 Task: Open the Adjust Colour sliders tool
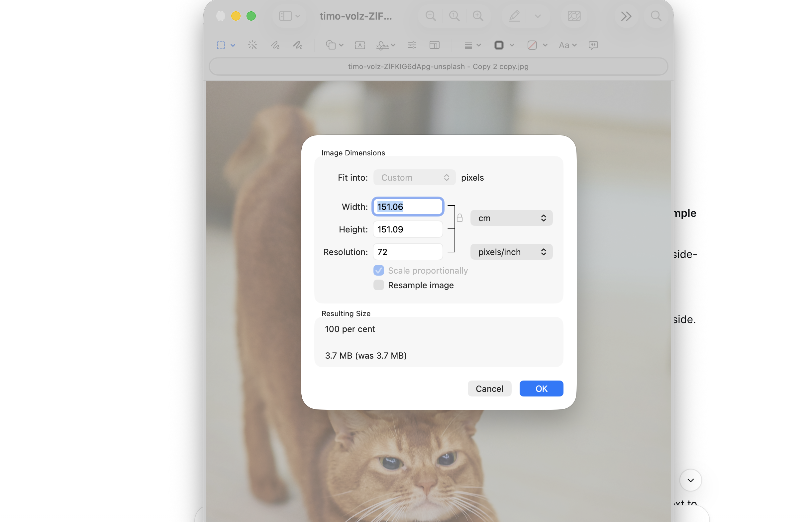pyautogui.click(x=412, y=45)
